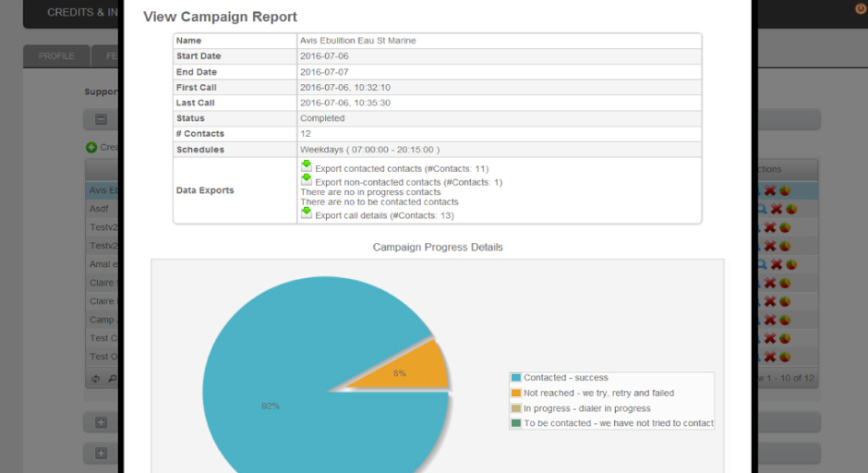Click the 'Contacted - success' legend label
The width and height of the screenshot is (868, 473).
point(566,377)
